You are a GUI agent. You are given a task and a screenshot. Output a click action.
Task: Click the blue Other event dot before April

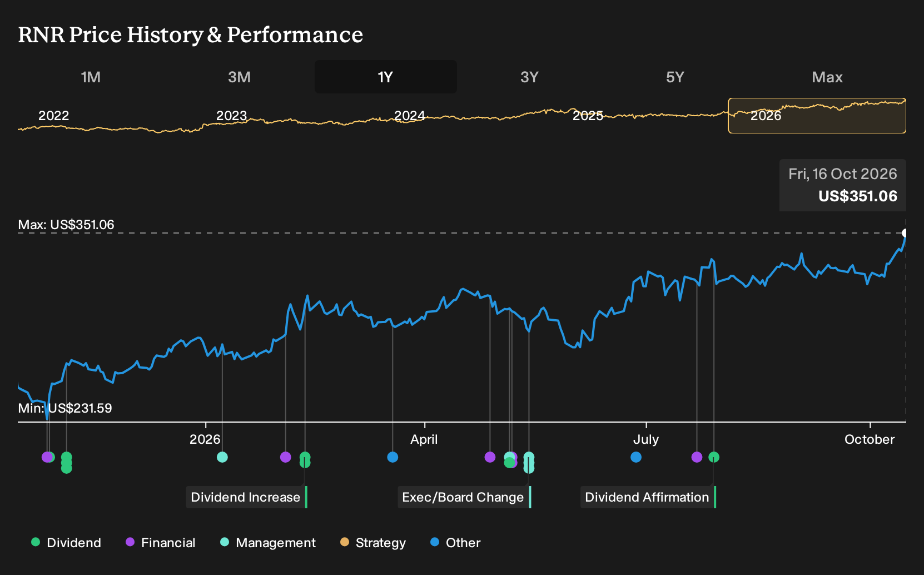click(393, 457)
